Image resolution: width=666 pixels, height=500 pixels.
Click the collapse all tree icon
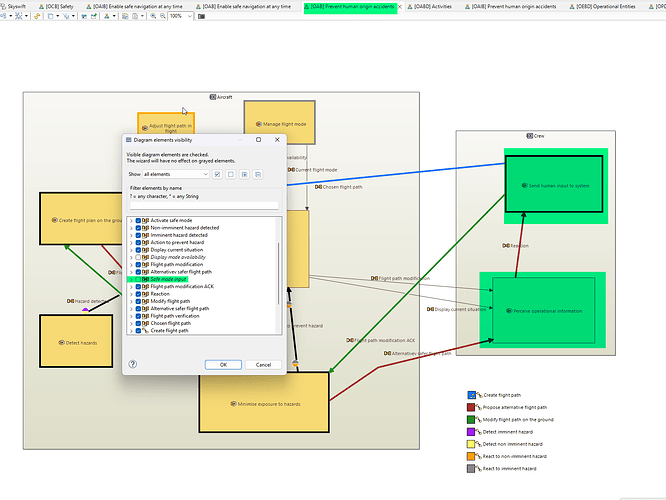tap(258, 174)
